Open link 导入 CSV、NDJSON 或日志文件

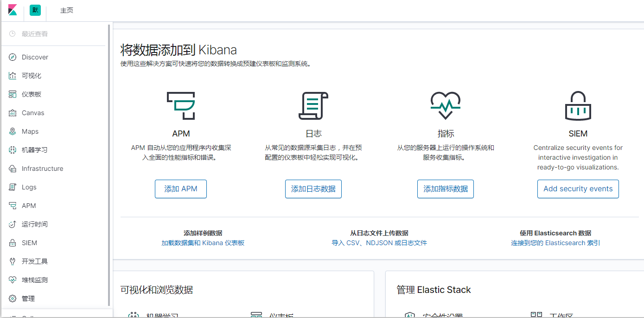pos(379,243)
